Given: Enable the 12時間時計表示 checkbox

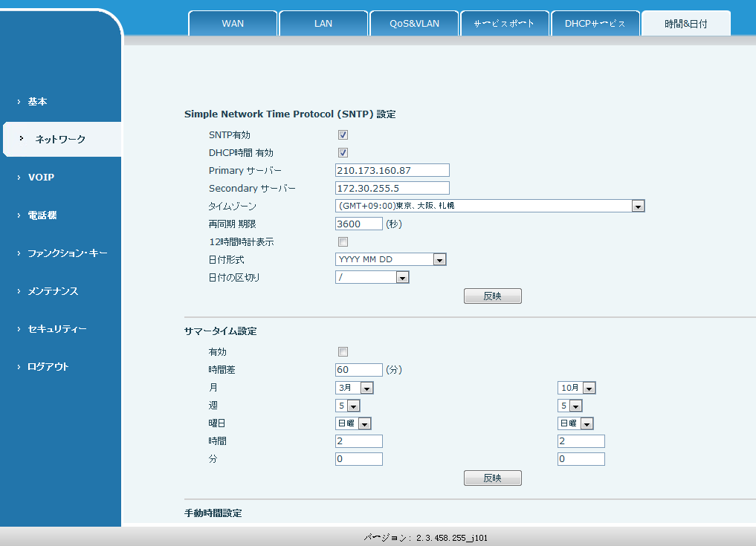Looking at the screenshot, I should [343, 242].
